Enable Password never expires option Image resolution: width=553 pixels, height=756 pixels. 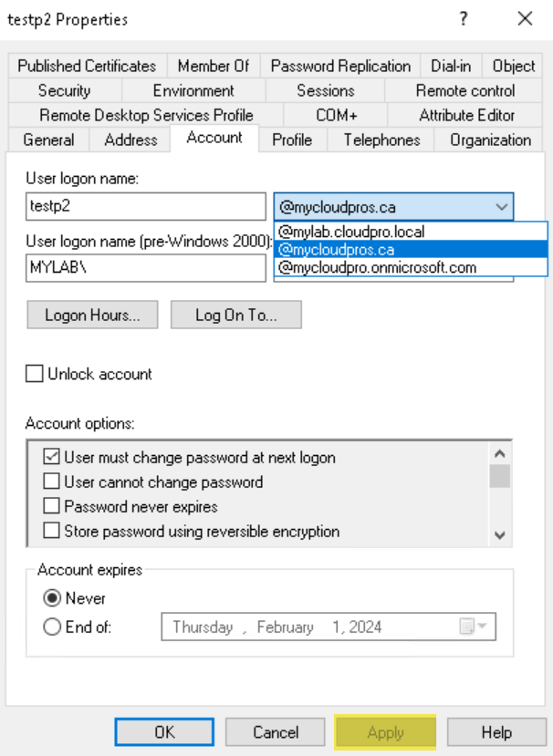(52, 506)
